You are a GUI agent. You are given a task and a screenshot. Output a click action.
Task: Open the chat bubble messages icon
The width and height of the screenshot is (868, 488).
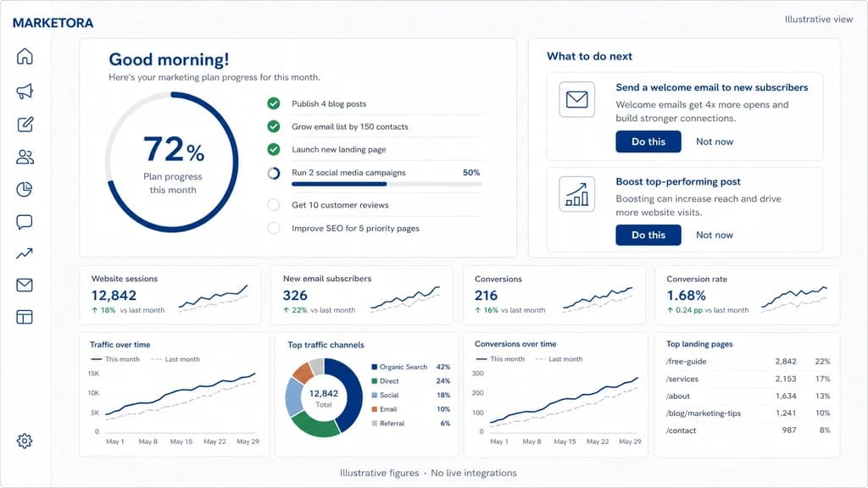pos(25,223)
